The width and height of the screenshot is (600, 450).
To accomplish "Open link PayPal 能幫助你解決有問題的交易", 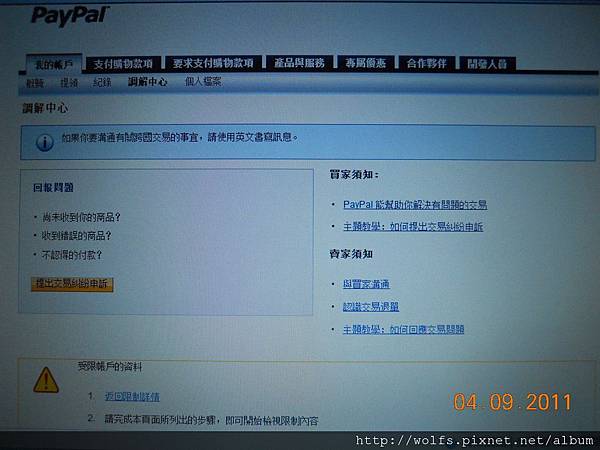I will pyautogui.click(x=415, y=205).
